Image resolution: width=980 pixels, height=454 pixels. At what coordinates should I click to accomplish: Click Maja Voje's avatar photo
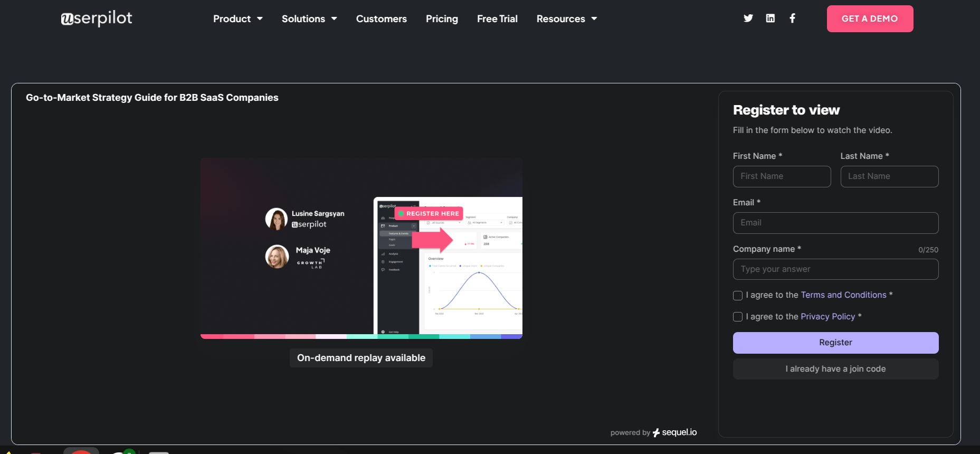click(x=277, y=257)
